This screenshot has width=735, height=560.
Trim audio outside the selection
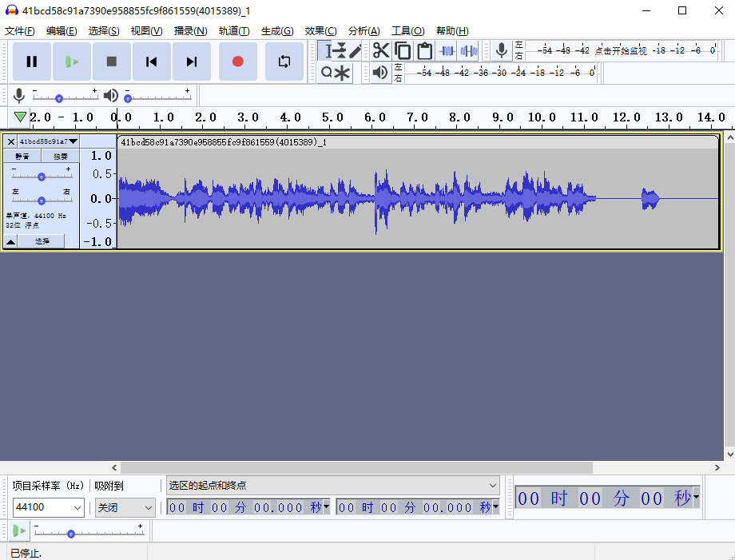point(447,50)
